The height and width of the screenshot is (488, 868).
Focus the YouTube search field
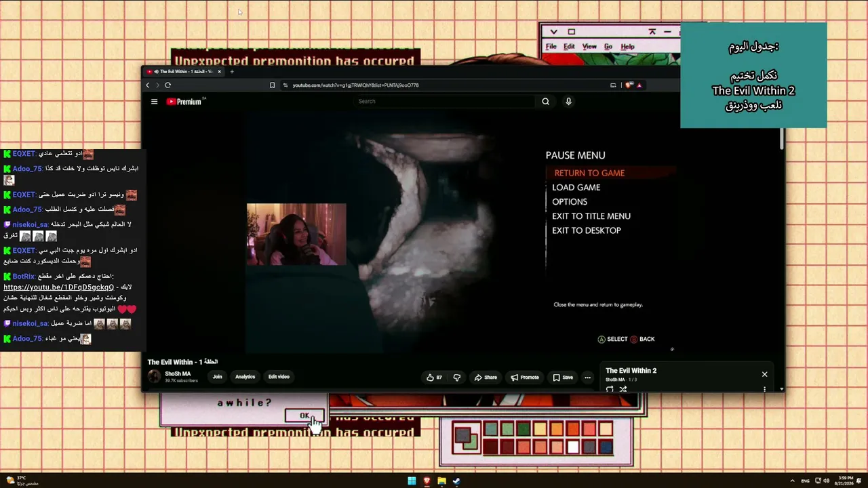(x=445, y=102)
